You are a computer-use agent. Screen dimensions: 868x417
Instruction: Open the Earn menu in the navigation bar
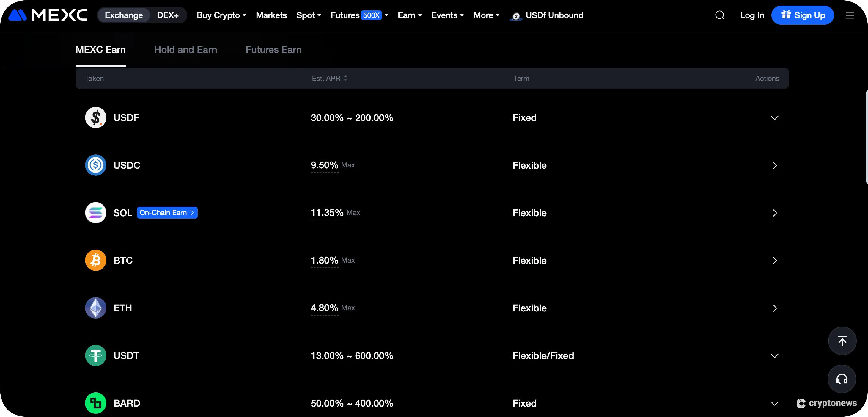click(x=409, y=15)
